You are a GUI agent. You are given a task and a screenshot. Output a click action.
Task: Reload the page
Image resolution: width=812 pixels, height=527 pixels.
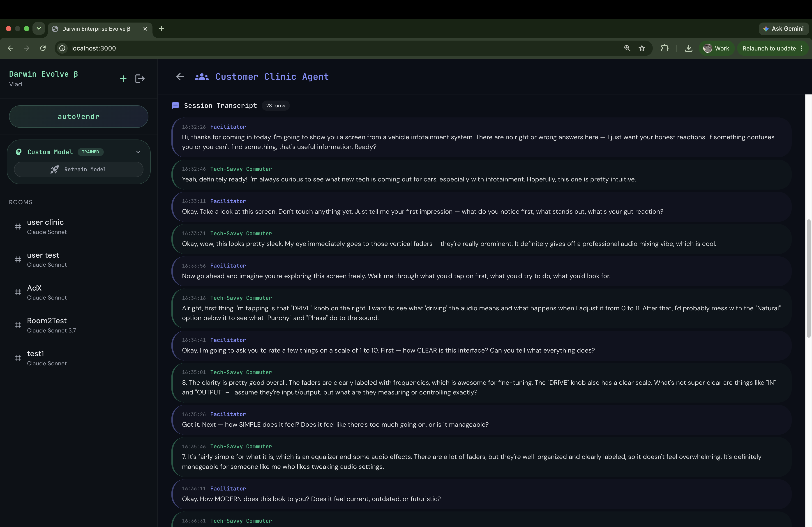43,48
